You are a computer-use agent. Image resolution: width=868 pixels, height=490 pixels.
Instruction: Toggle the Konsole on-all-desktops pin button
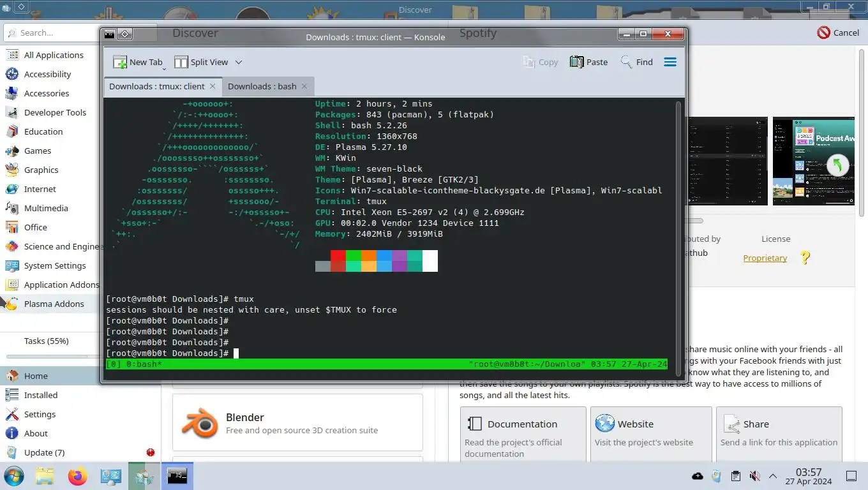(x=125, y=34)
